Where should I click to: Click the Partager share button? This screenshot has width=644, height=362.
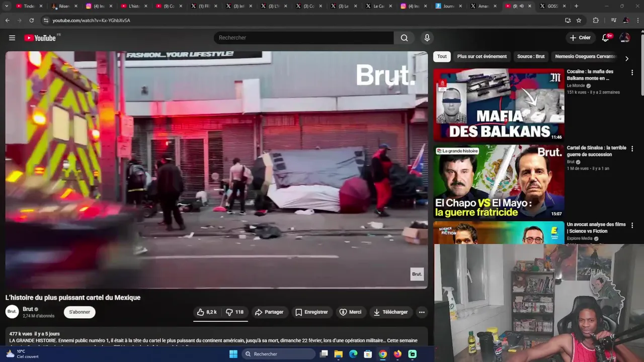tap(269, 312)
